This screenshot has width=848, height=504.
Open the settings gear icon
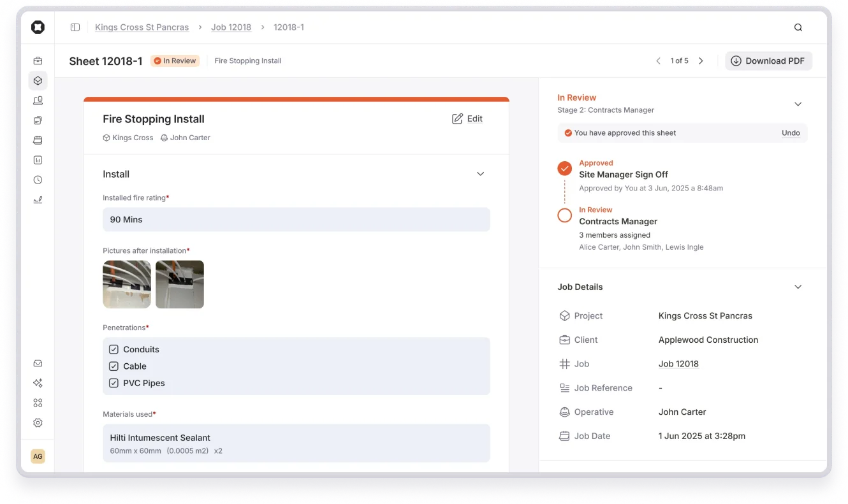[x=38, y=422]
